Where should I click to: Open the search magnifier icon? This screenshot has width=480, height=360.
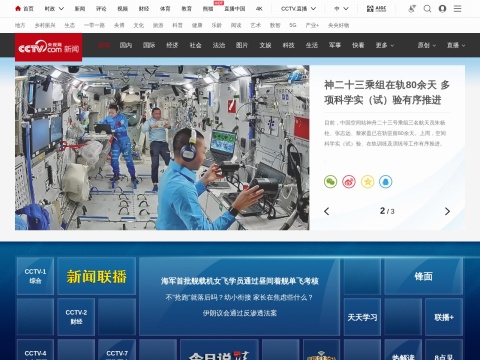[x=427, y=9]
